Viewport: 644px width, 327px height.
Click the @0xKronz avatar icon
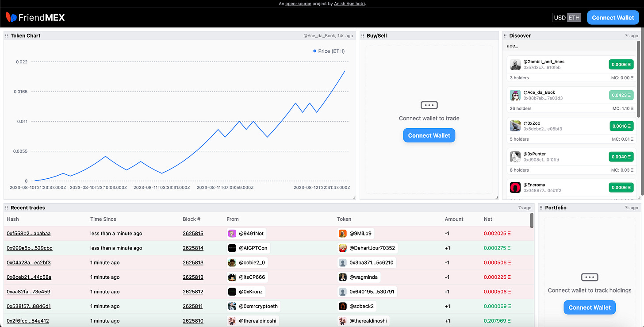(x=232, y=292)
